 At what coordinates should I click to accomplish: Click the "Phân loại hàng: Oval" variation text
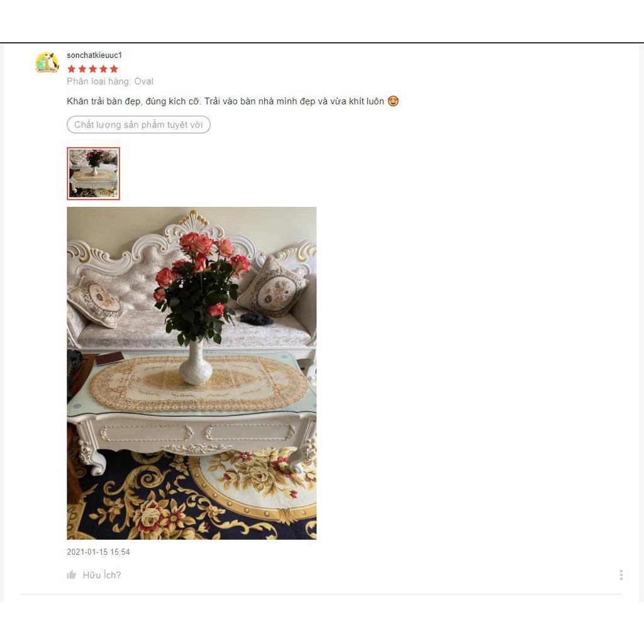coord(110,81)
